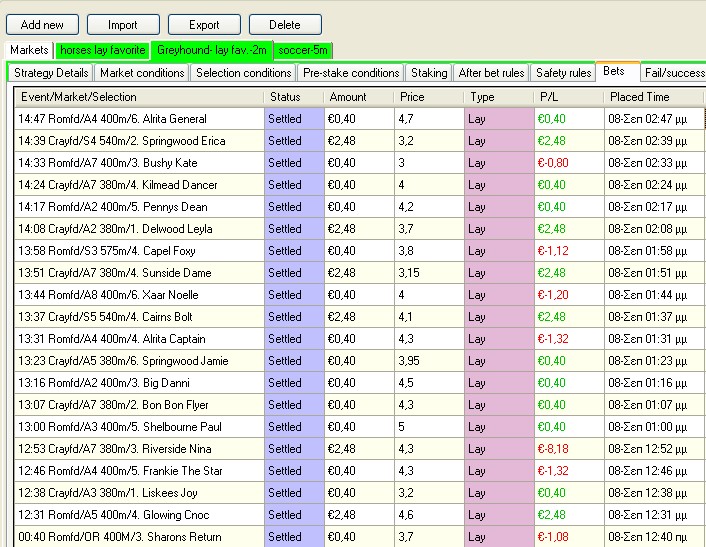Open the Fail/success tab
Image resolution: width=706 pixels, height=547 pixels.
coord(674,73)
